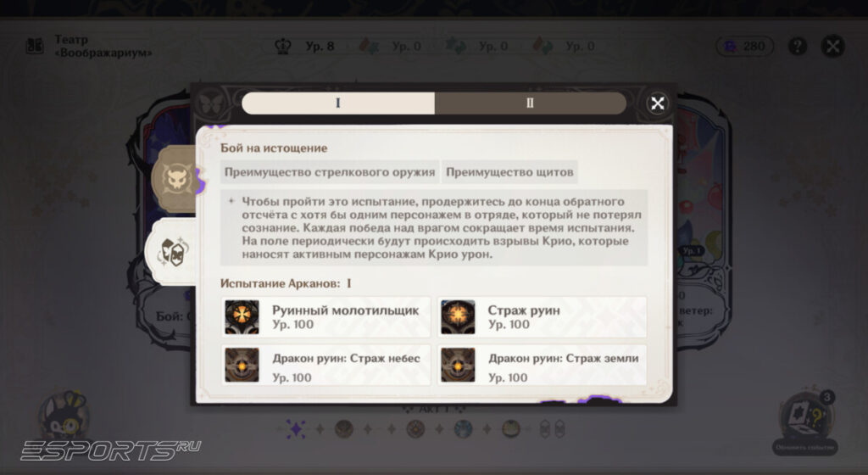The height and width of the screenshot is (475, 868).
Task: Click the Страж небес dragon icon
Action: 242,365
